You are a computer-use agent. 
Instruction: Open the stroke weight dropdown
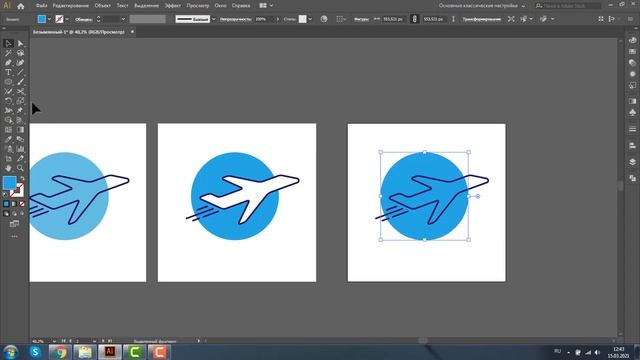pos(123,19)
